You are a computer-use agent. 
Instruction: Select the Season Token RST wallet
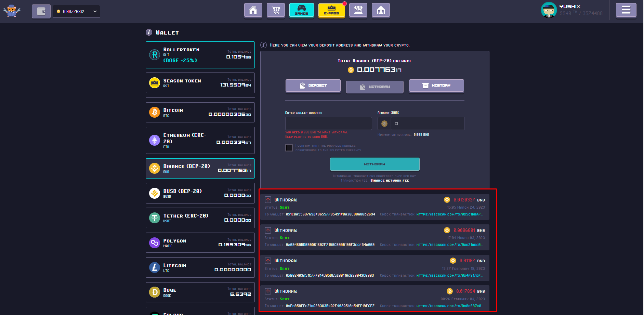(x=200, y=83)
